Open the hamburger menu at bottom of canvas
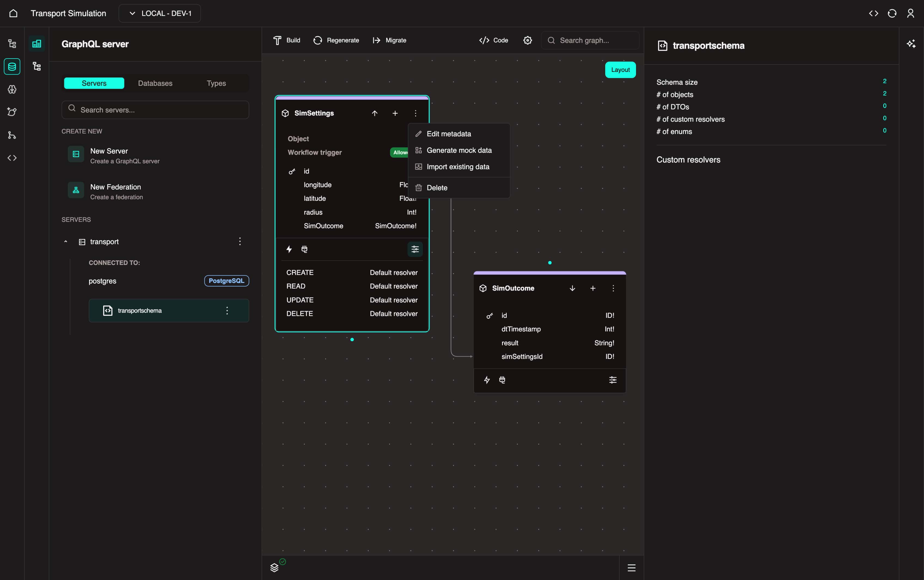Screen dimensions: 924x580 click(631, 568)
